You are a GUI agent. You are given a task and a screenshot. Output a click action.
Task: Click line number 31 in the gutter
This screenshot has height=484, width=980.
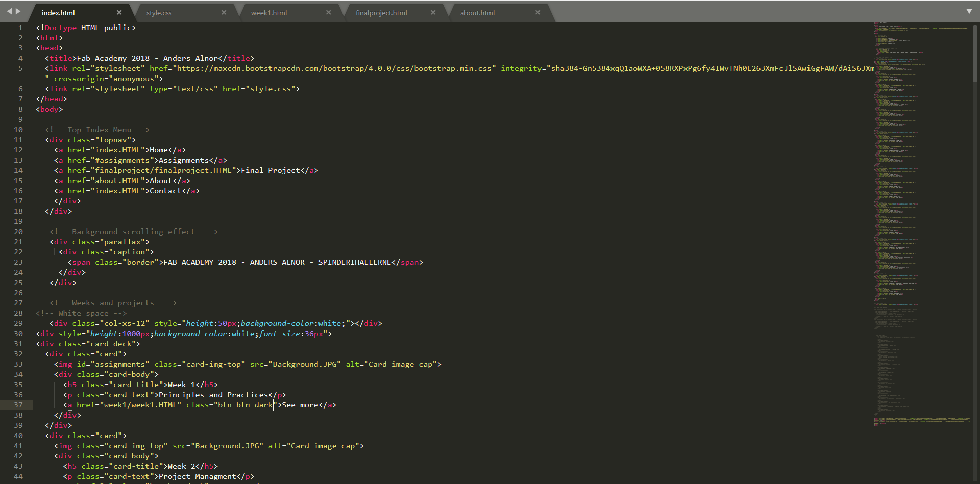[18, 344]
